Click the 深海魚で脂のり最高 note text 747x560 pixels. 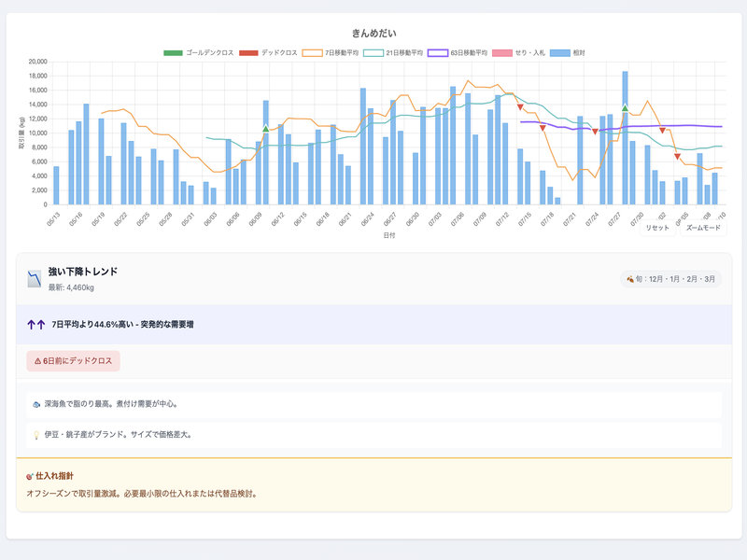click(x=112, y=404)
